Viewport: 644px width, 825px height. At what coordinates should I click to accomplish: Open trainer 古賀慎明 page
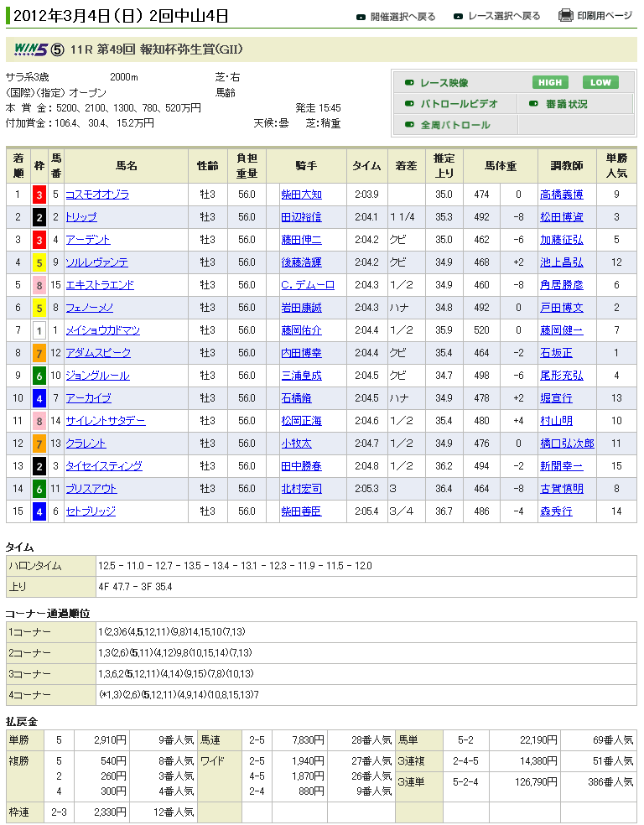coord(562,489)
